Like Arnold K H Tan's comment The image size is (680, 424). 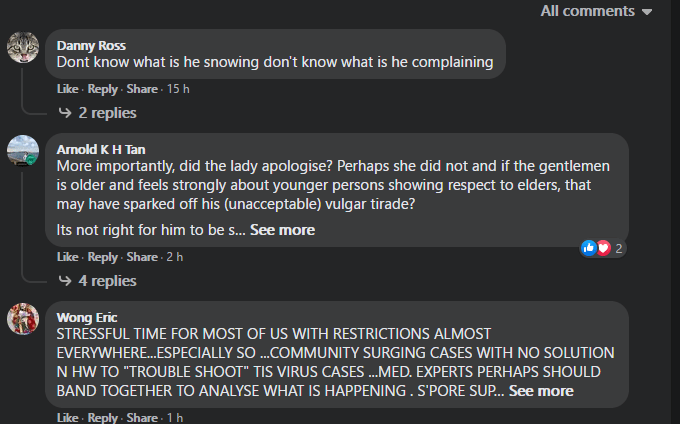pyautogui.click(x=68, y=257)
